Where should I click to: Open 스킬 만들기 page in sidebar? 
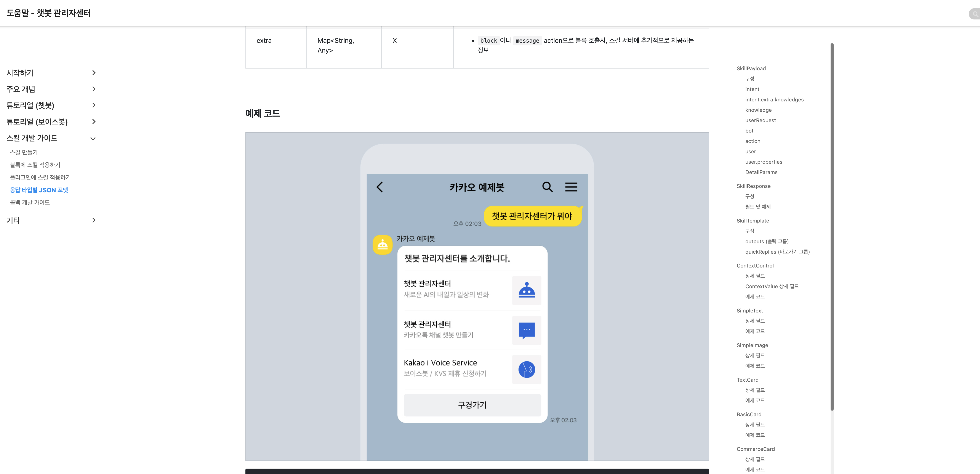pos(24,152)
